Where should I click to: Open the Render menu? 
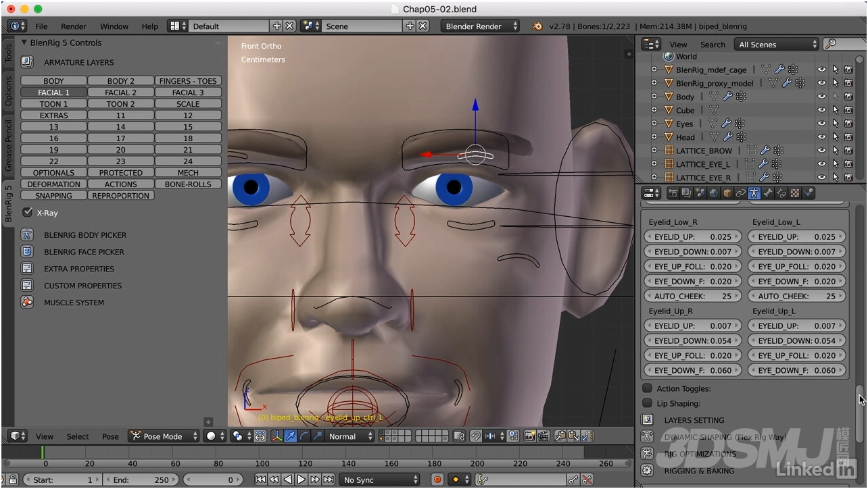click(74, 26)
